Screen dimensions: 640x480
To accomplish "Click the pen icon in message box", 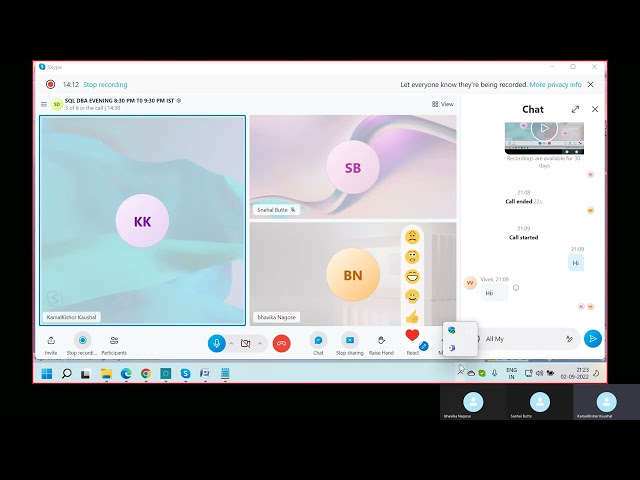I will pos(569,339).
